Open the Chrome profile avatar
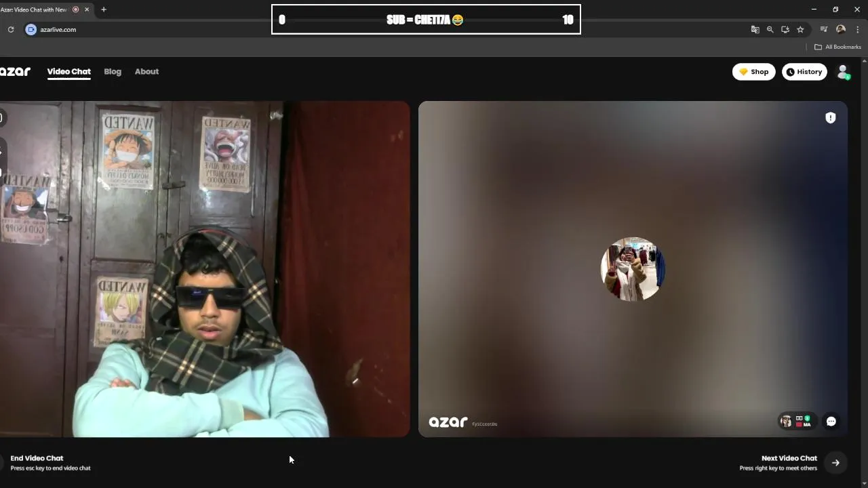This screenshot has width=868, height=488. click(841, 30)
